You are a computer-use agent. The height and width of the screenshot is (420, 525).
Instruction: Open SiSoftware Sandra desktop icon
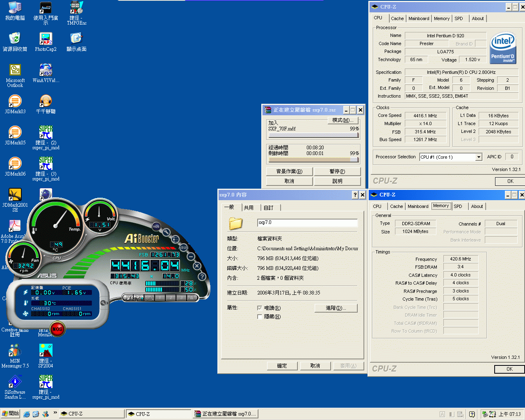(x=15, y=387)
